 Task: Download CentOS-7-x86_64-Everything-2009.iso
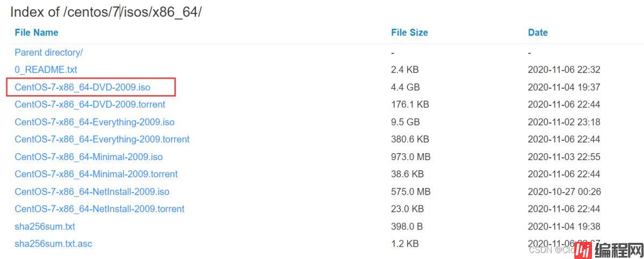[x=94, y=122]
